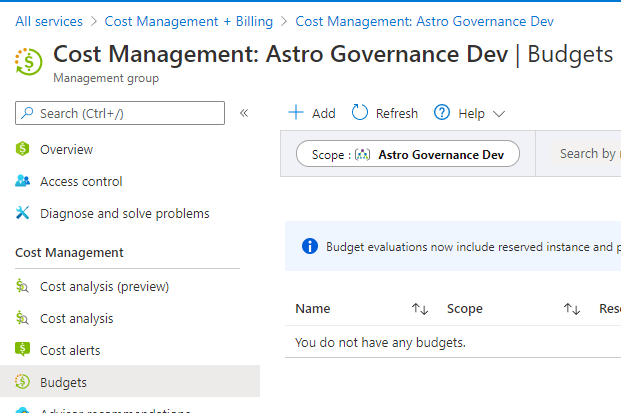Click the Cost alerts icon
The height and width of the screenshot is (413, 621).
[x=23, y=351]
